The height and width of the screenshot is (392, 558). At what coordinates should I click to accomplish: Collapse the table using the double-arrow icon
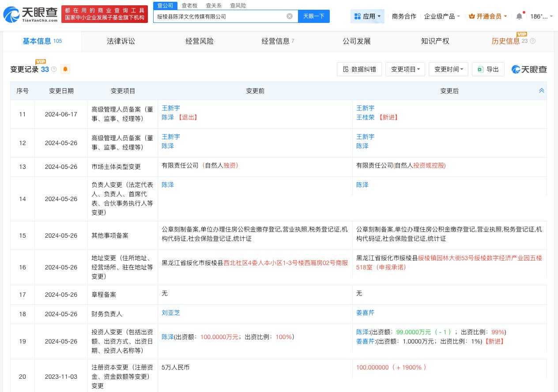point(542,90)
